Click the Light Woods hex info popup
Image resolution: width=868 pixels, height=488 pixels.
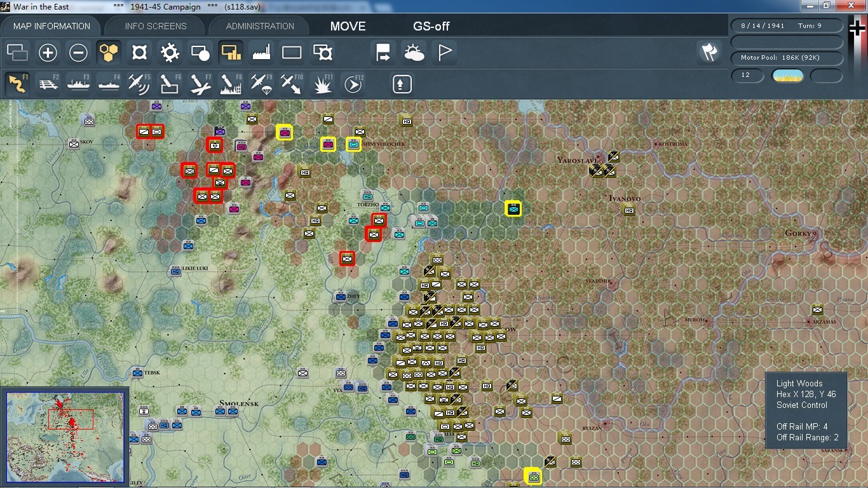(806, 410)
